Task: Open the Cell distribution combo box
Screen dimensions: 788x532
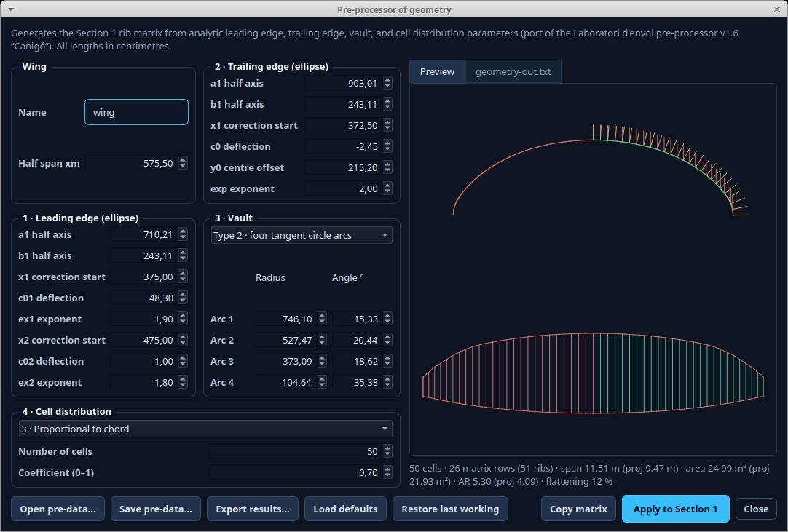Action: (205, 429)
